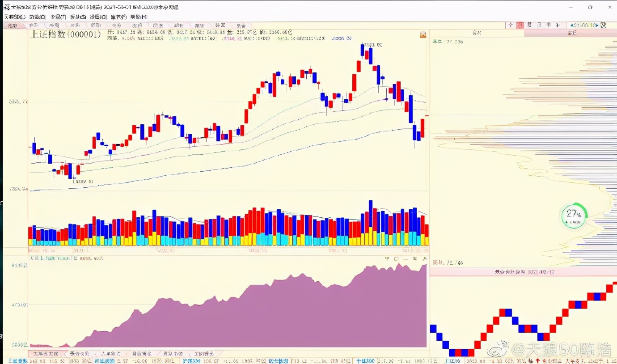Select the last period tab above chart
The width and height of the screenshot is (617, 364).
point(241,25)
